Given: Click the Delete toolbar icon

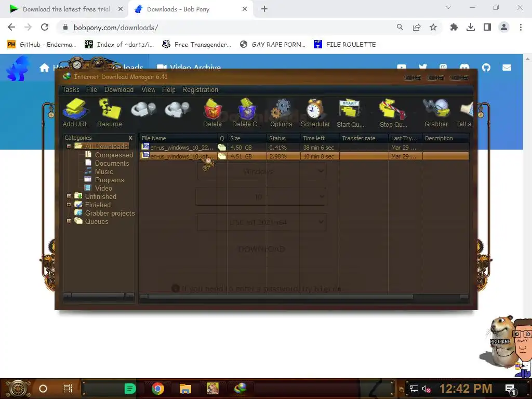Looking at the screenshot, I should [x=212, y=113].
